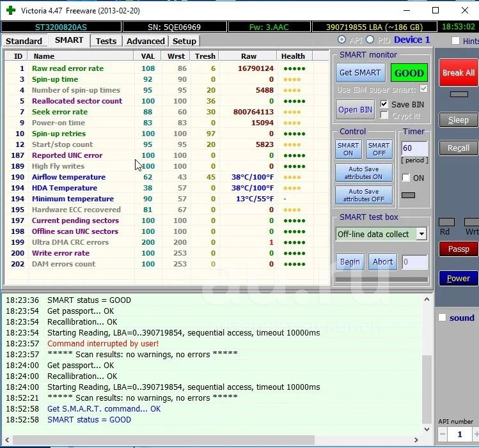Click the Fw: 3.AAC firmware label

click(x=269, y=27)
